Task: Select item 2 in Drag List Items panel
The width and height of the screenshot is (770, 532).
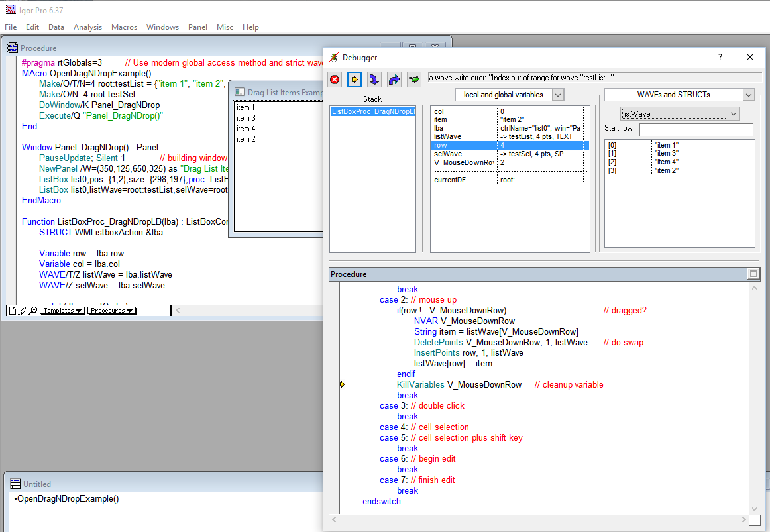Action: pyautogui.click(x=279, y=139)
